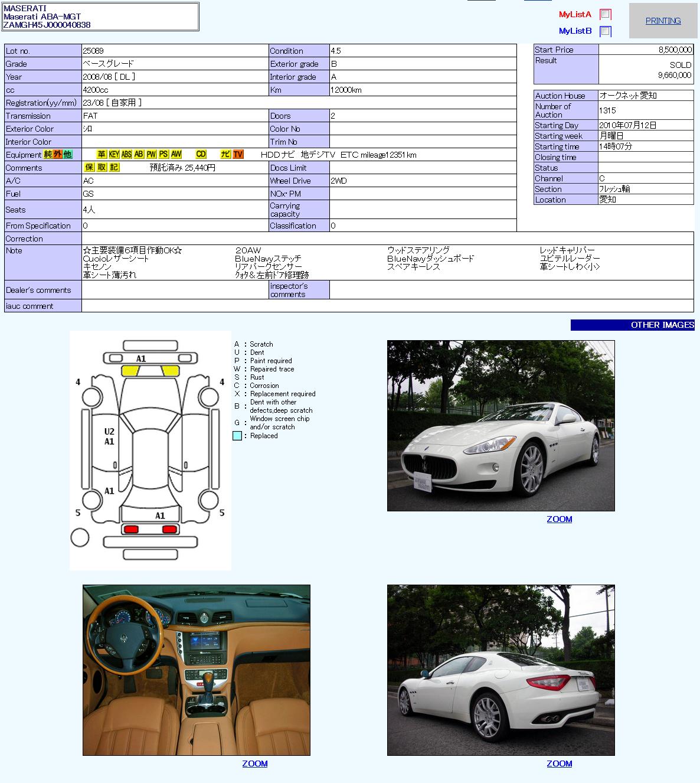Click the mileage value 12000km
The width and height of the screenshot is (700, 783).
point(346,90)
